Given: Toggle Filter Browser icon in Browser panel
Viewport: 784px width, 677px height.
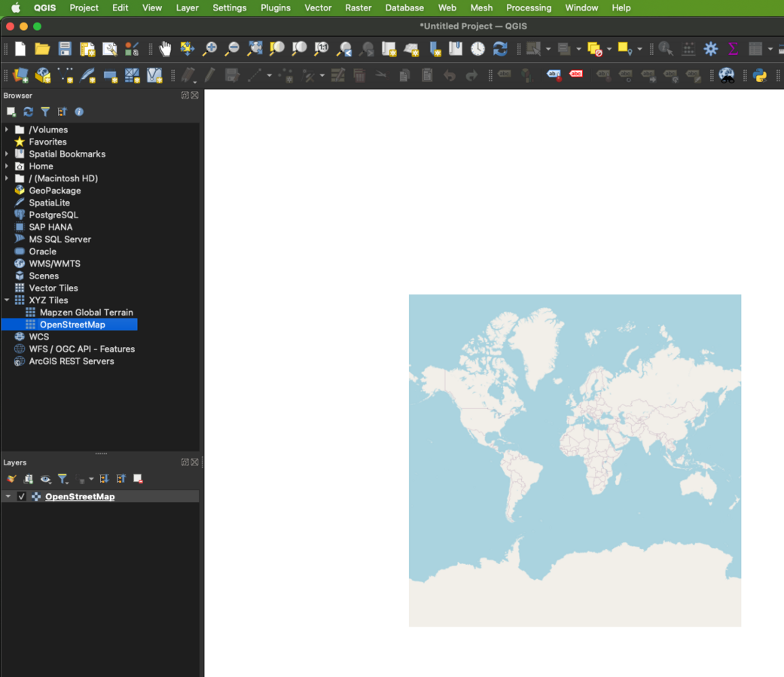Looking at the screenshot, I should coord(45,112).
